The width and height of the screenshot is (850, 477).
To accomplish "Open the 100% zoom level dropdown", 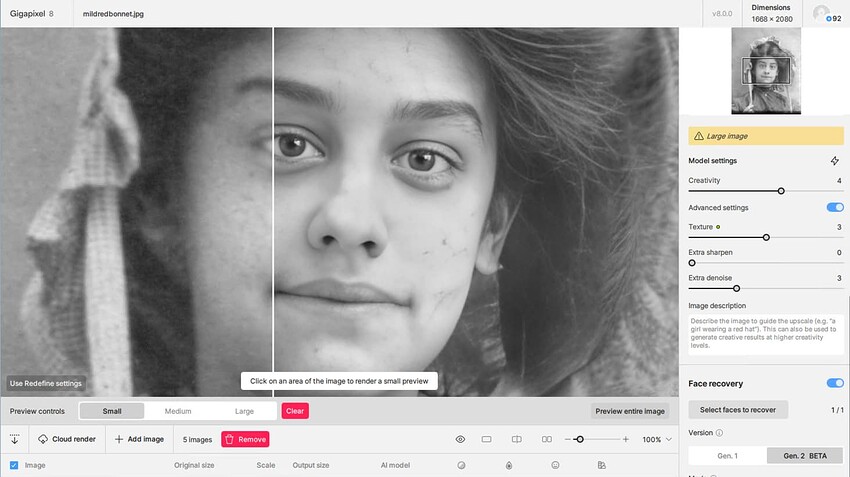I will [656, 440].
